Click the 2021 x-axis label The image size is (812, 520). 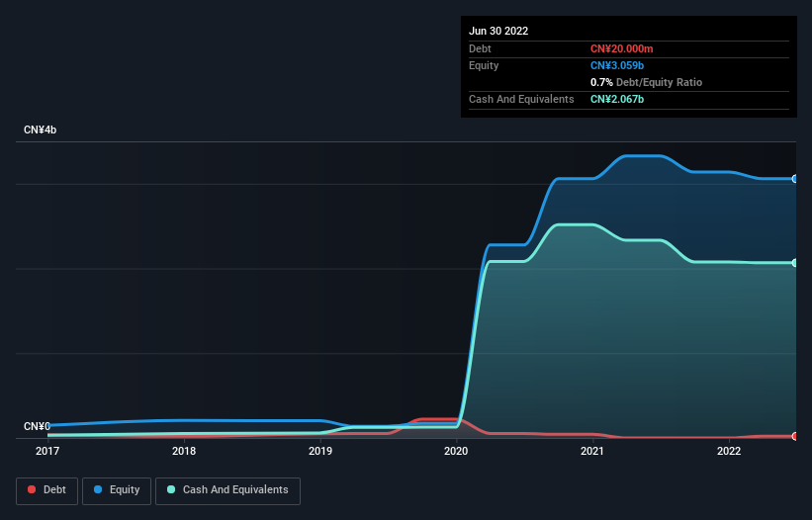(592, 451)
